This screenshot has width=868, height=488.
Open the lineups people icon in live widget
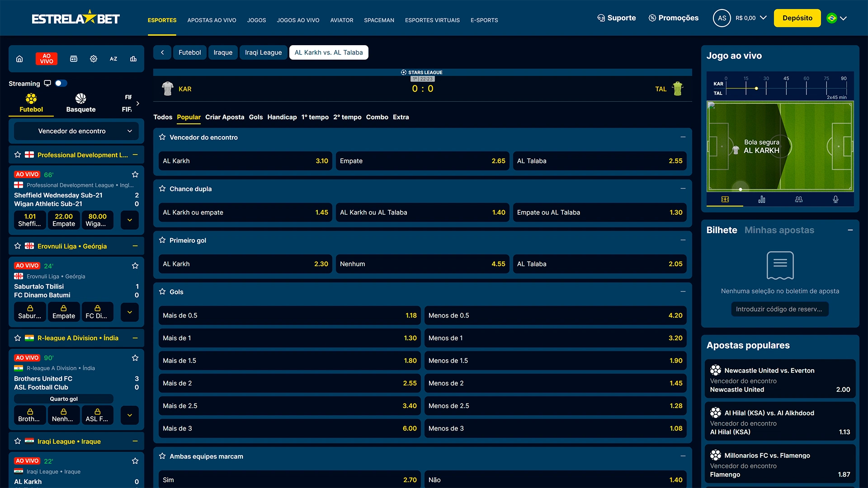pos(799,199)
